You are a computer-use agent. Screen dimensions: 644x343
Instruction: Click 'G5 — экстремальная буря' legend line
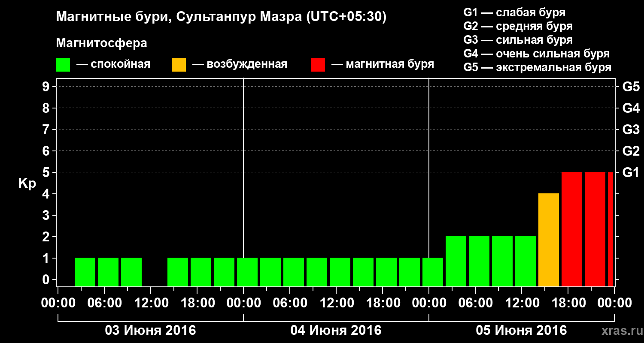(x=538, y=67)
